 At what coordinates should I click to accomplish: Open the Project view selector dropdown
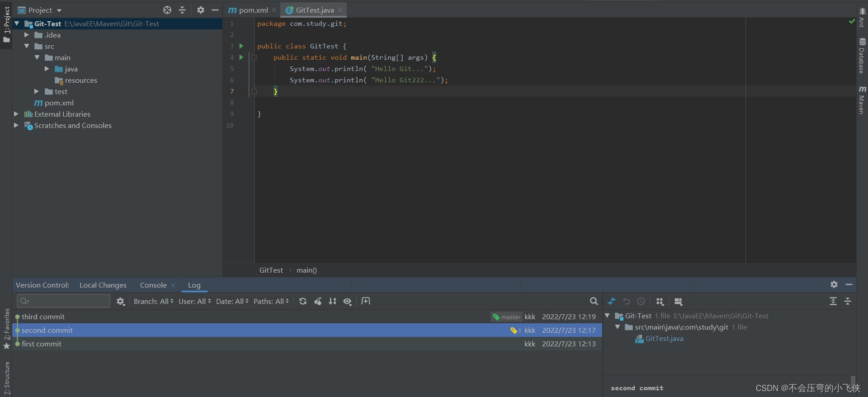(x=40, y=10)
